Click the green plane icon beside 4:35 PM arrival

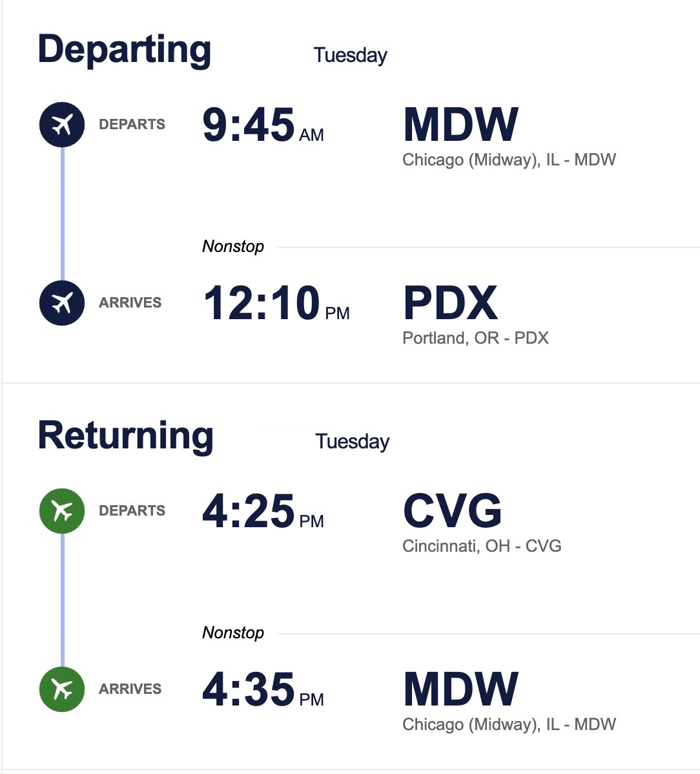click(x=62, y=689)
